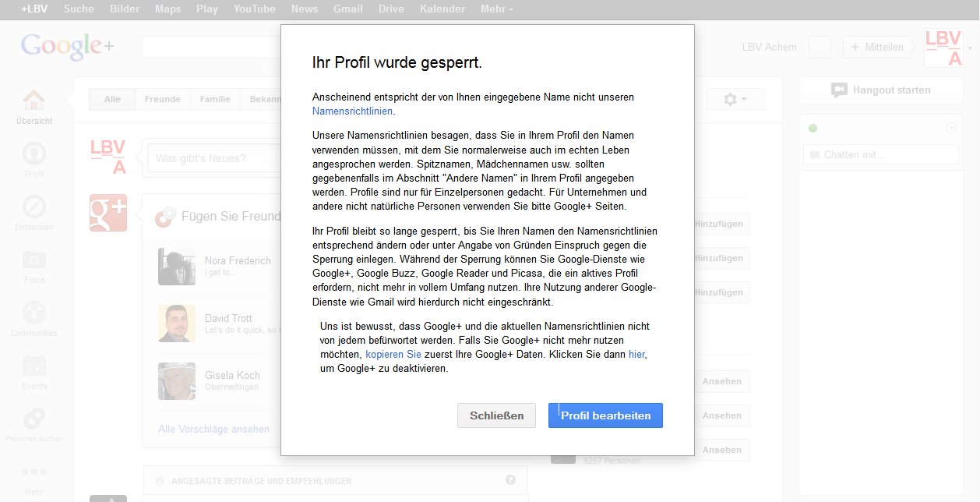Screen dimensions: 980x502
Task: Click the Profil icon in the sidebar
Action: click(34, 154)
